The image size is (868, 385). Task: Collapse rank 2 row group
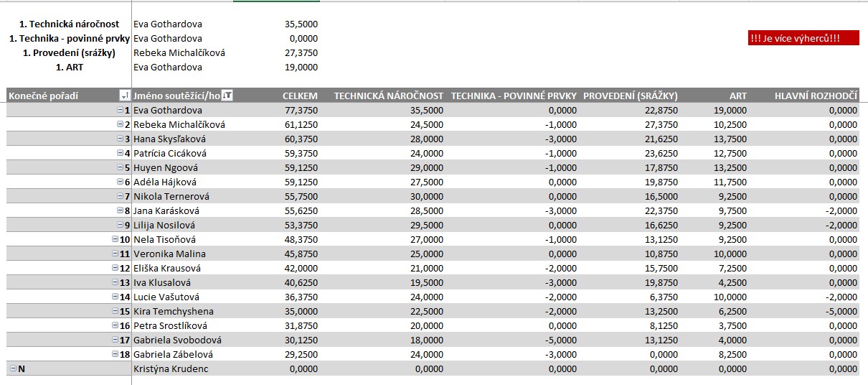tap(120, 124)
